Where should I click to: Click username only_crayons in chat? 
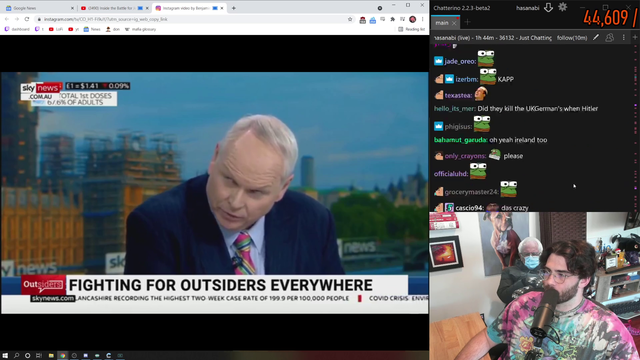click(465, 156)
